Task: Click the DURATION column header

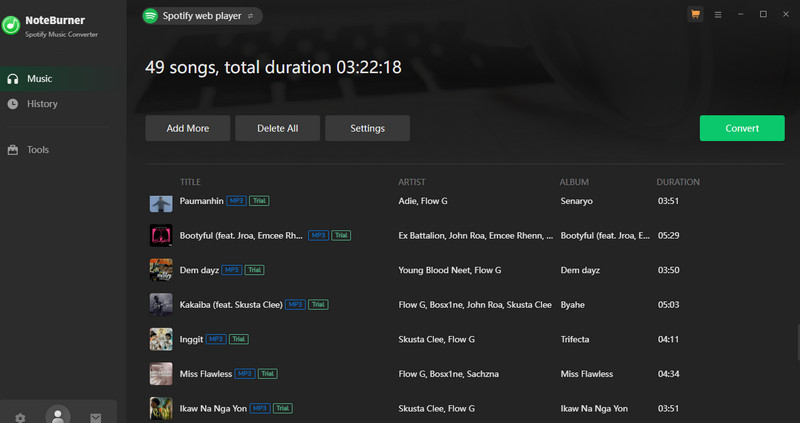Action: 678,182
